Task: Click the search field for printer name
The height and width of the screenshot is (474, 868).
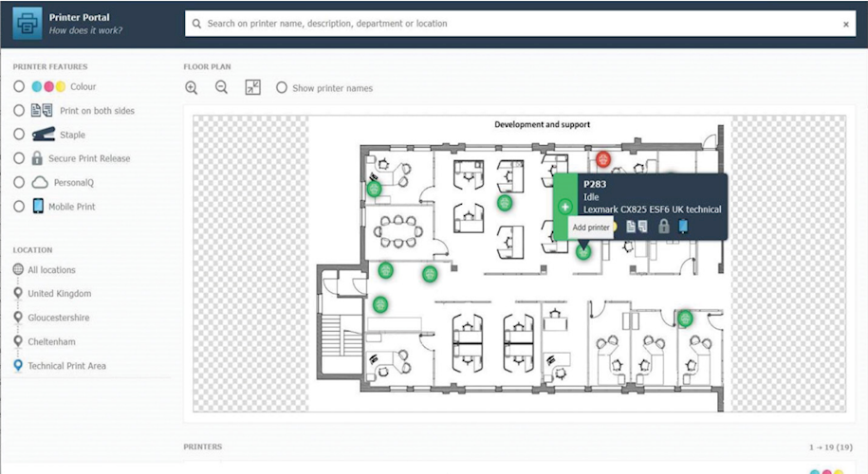Action: [x=521, y=24]
